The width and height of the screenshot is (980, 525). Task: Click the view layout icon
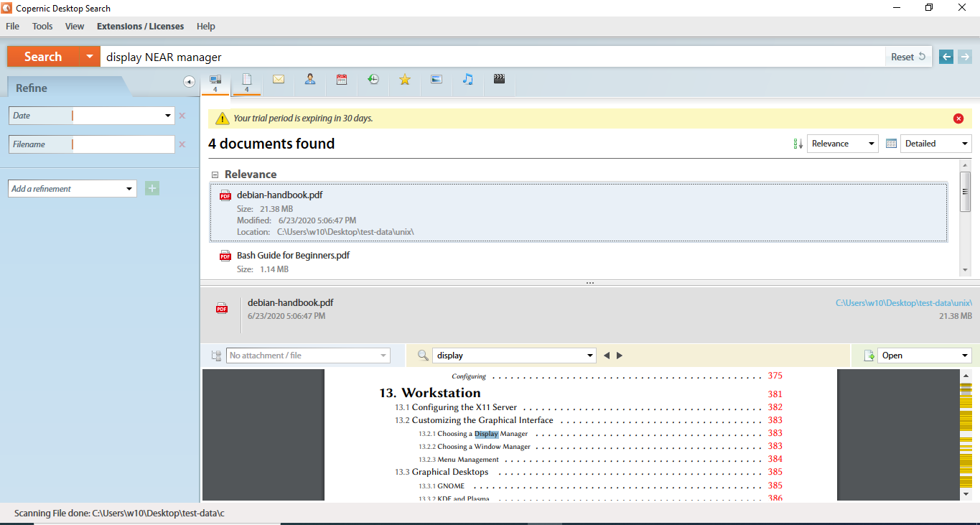tap(891, 144)
